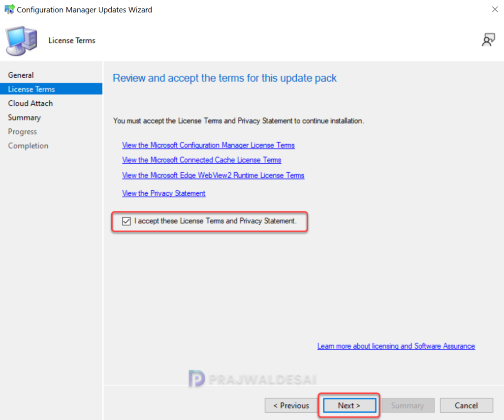Click the Configuration Manager title bar icon

pos(9,9)
